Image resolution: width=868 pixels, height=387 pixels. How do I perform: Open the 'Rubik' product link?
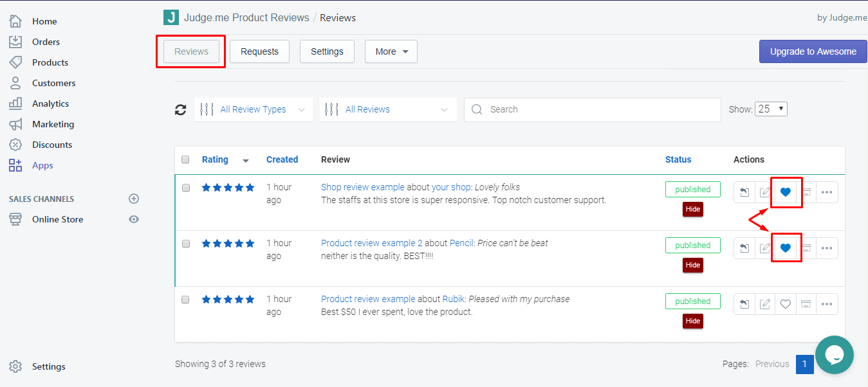[x=453, y=299]
